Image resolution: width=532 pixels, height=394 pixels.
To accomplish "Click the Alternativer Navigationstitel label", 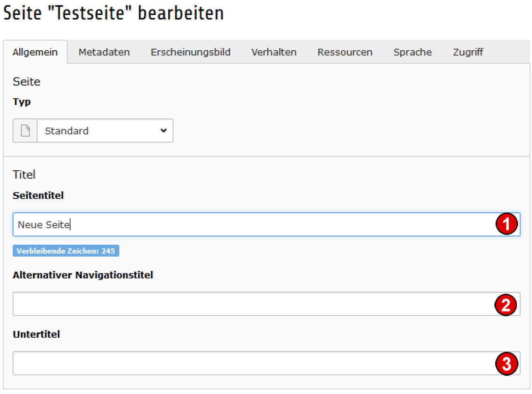I will coord(83,275).
